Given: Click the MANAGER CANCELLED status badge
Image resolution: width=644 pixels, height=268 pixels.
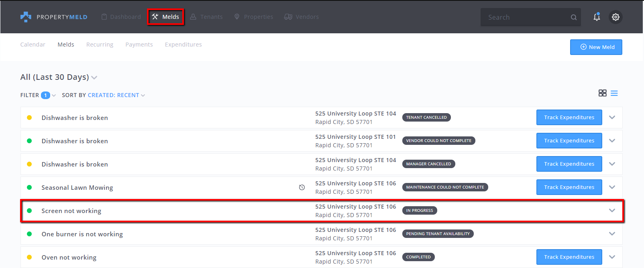Looking at the screenshot, I should 428,164.
